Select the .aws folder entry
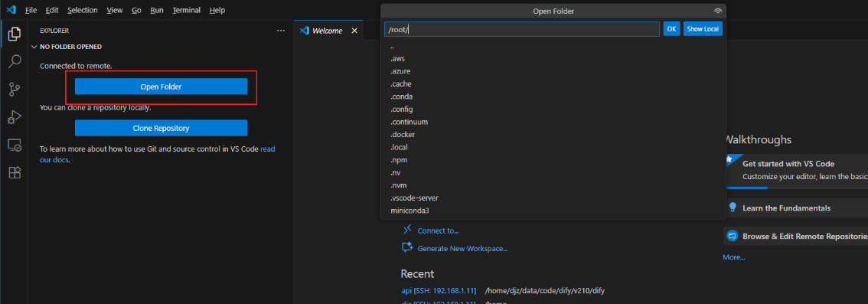868x304 pixels. [553, 58]
